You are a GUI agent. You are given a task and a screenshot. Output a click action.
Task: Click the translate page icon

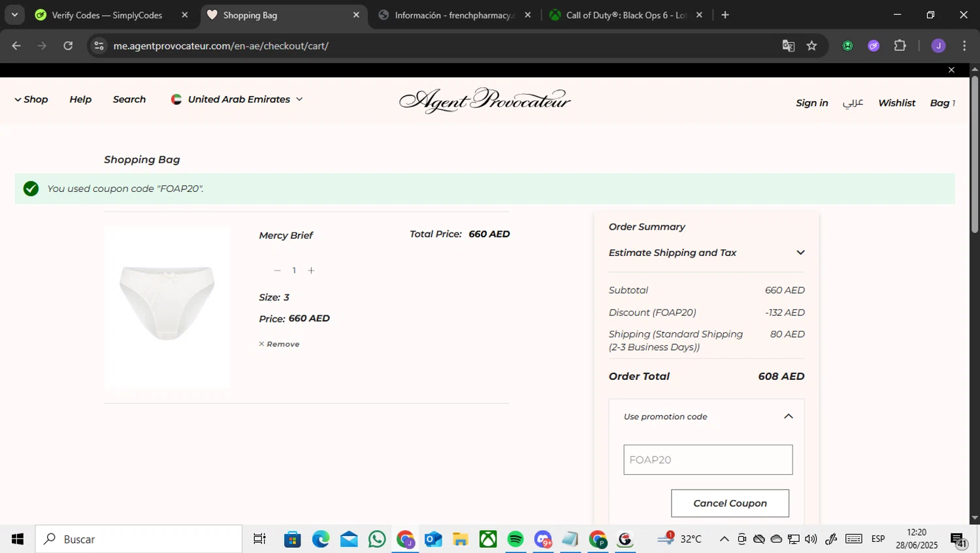[x=789, y=46]
